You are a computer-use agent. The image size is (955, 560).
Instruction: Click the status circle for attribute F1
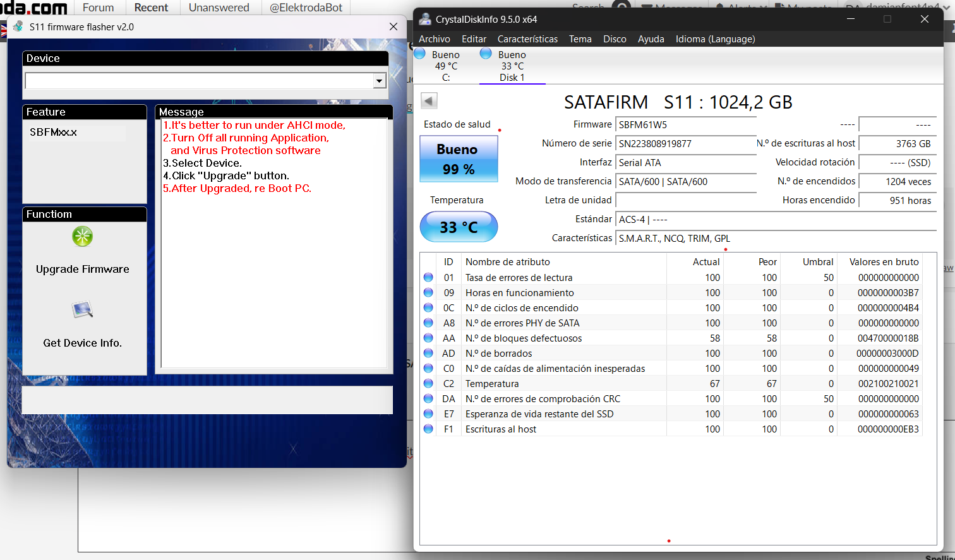click(x=428, y=429)
